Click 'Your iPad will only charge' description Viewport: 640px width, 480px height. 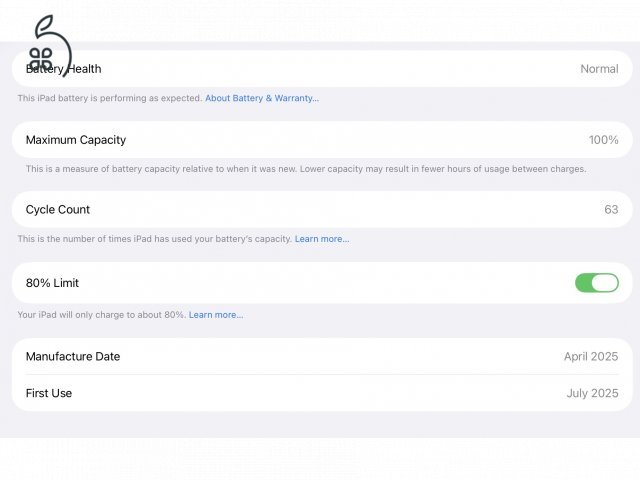tap(100, 315)
